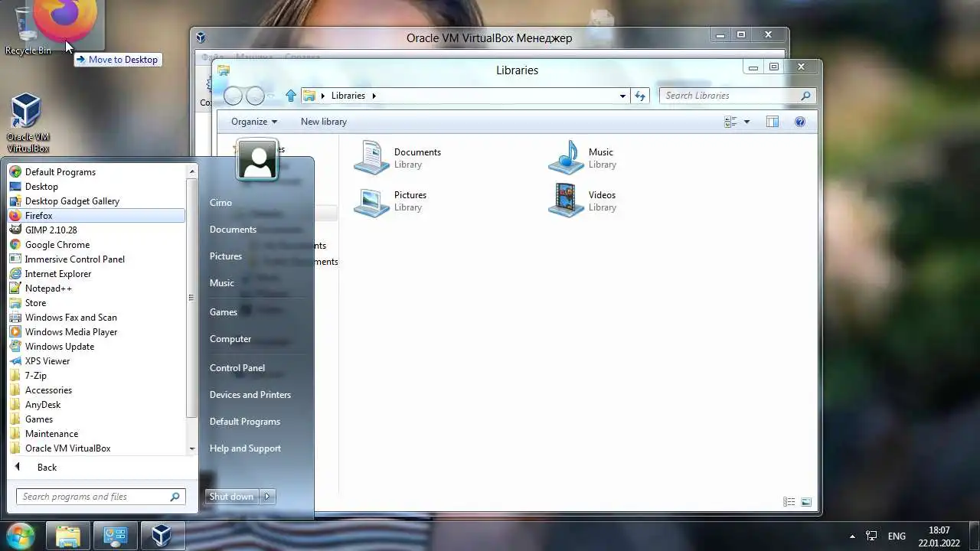Image resolution: width=980 pixels, height=551 pixels.
Task: Open Documents from Start menu right pane
Action: coord(233,230)
